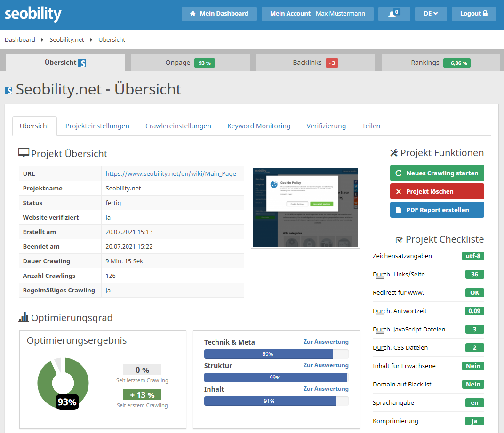
Task: Click the website screenshot thumbnail
Action: [305, 207]
